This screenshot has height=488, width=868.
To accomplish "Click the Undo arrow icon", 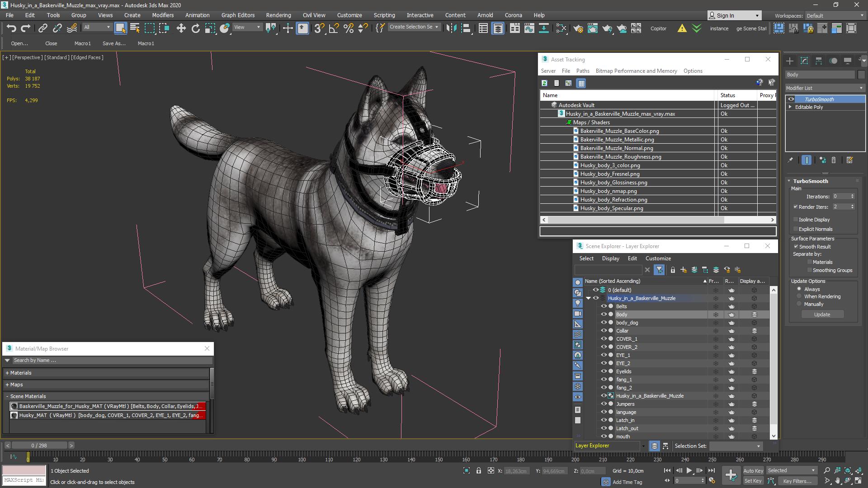I will 11,28.
